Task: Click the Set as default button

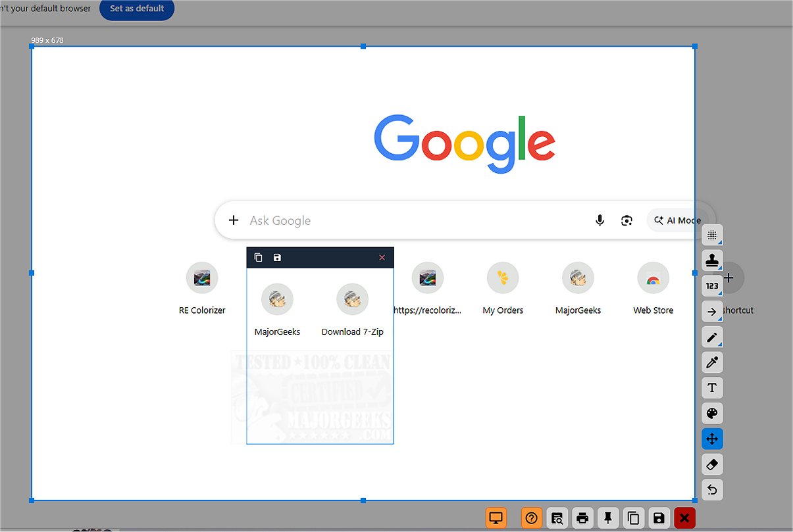Action: click(137, 9)
